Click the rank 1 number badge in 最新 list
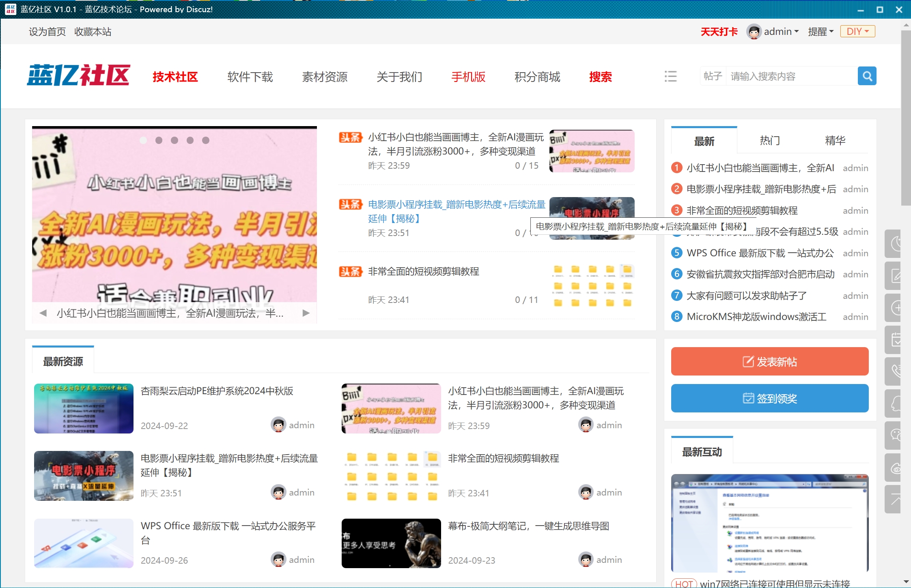Image resolution: width=911 pixels, height=588 pixels. [x=676, y=167]
